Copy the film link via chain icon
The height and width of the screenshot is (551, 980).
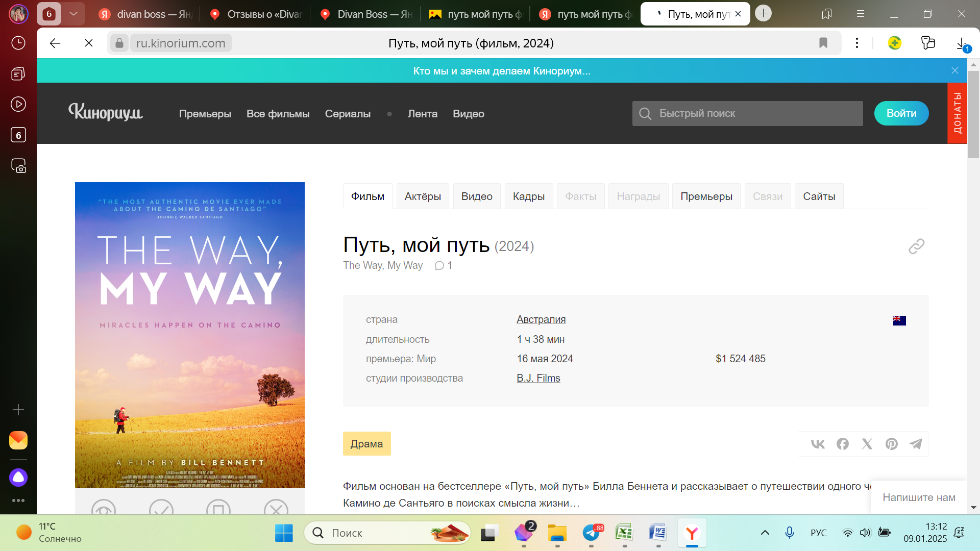[916, 246]
